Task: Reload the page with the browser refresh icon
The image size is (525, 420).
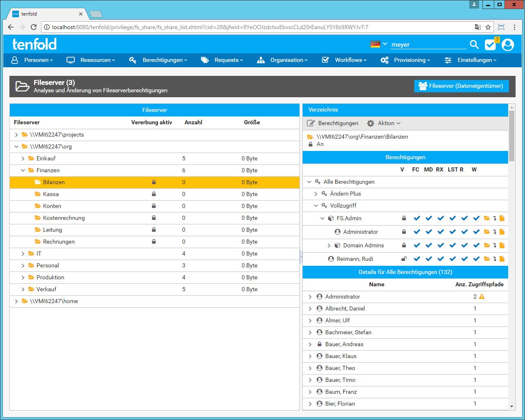Action: [34, 27]
